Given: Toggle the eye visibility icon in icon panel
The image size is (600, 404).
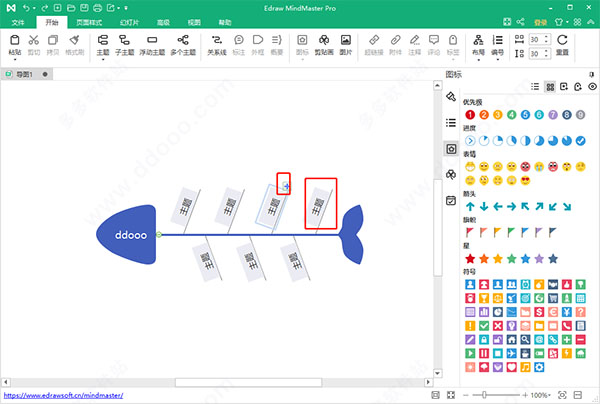Looking at the screenshot, I should tap(592, 87).
